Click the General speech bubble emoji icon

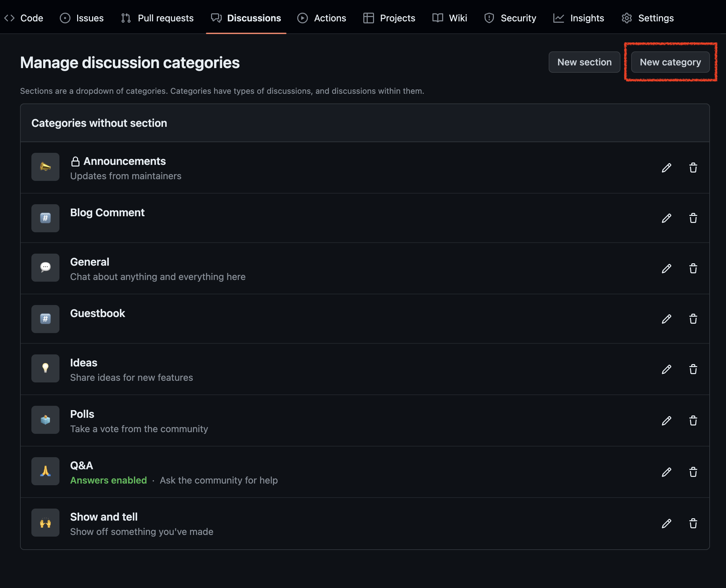(x=45, y=268)
